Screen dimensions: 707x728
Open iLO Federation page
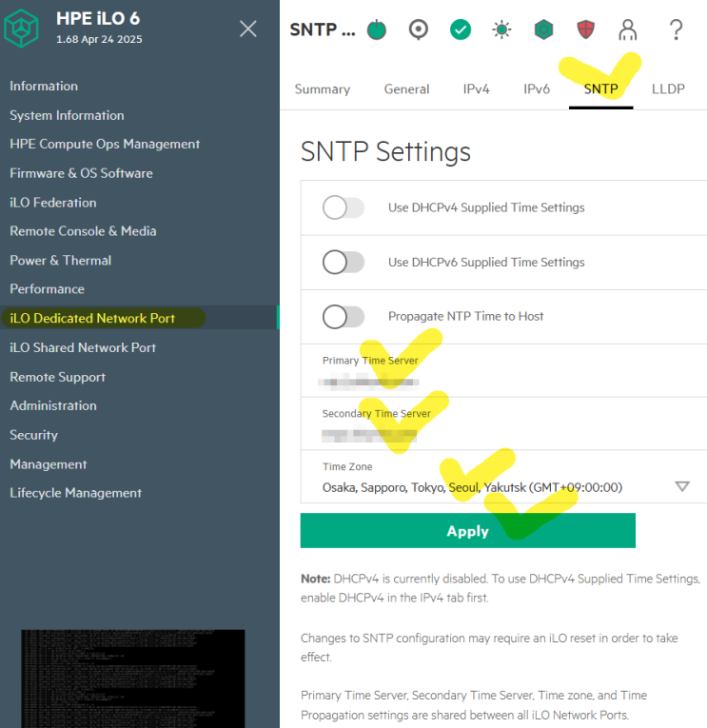[53, 203]
